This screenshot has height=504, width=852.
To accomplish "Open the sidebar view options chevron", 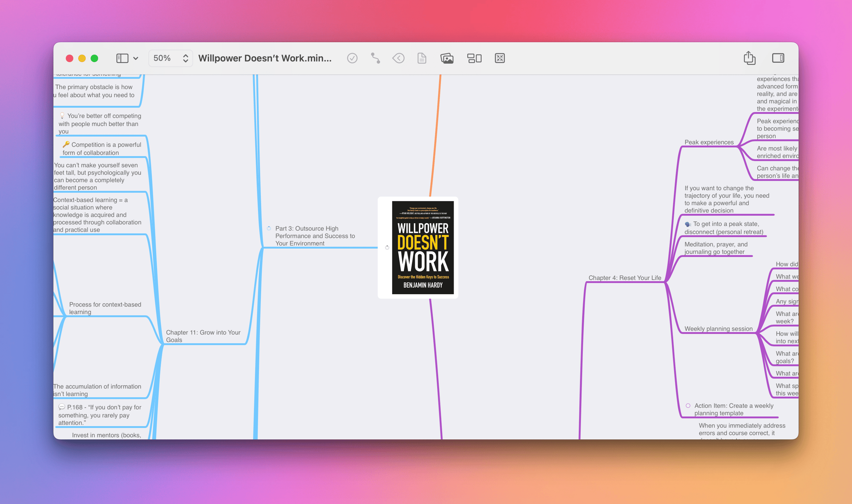I will (136, 59).
